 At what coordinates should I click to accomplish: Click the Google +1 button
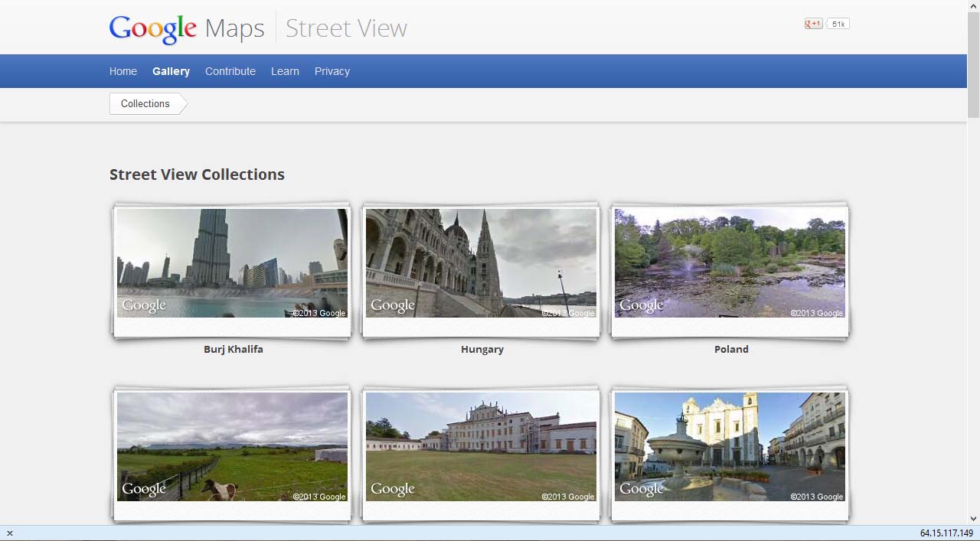tap(813, 24)
